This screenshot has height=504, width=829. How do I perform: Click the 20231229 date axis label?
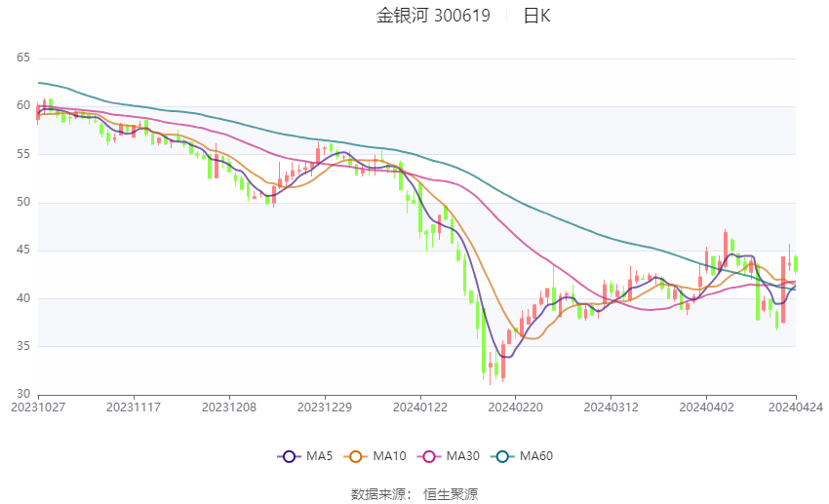click(325, 407)
